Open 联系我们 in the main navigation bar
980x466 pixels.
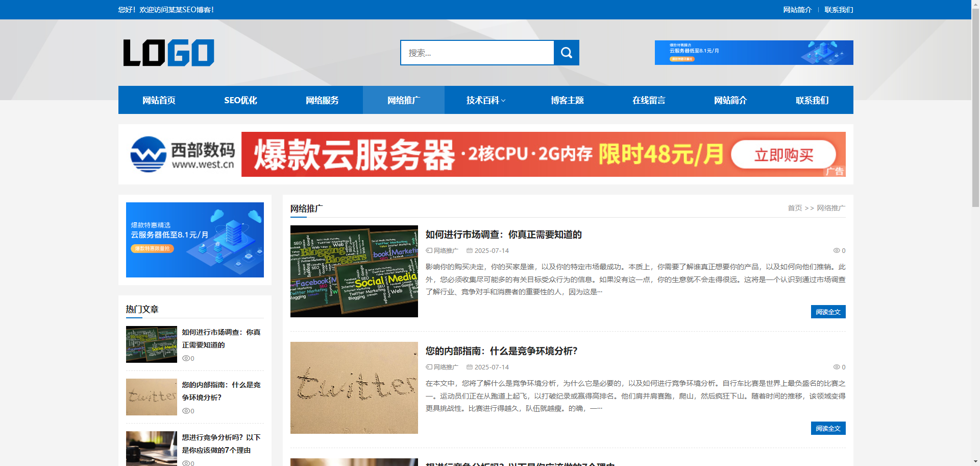click(812, 100)
